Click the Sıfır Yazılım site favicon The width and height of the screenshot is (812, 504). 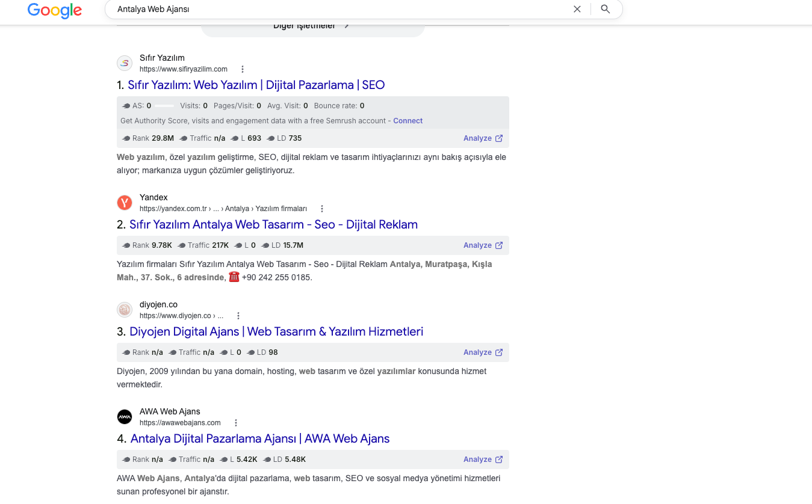125,63
